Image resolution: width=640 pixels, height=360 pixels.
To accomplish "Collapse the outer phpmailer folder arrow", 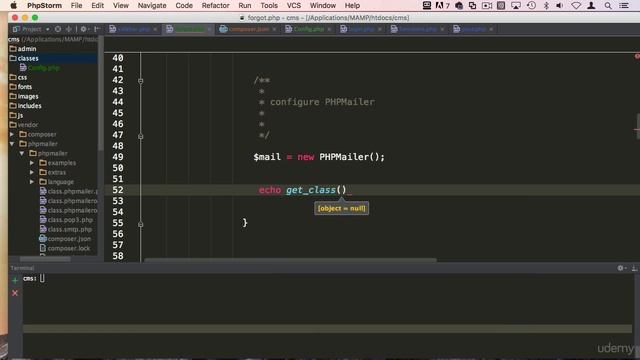I will (12, 144).
